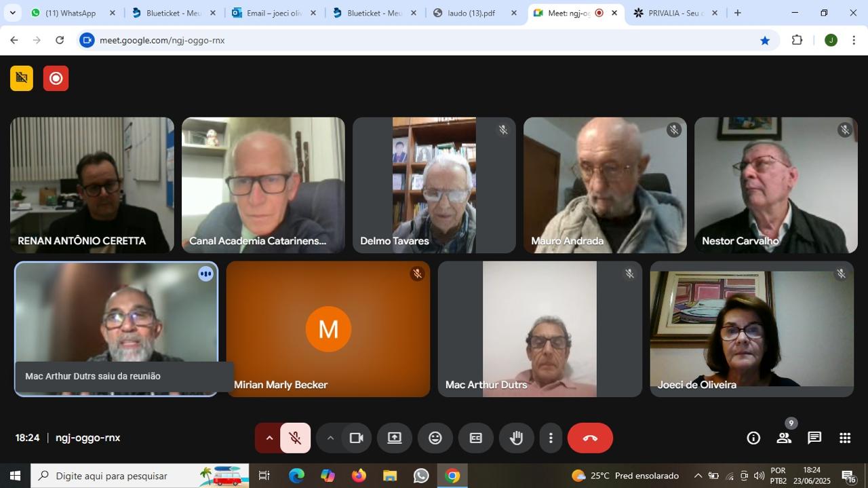Click the meeting code ngj-oggo-rnx text

pos(88,438)
